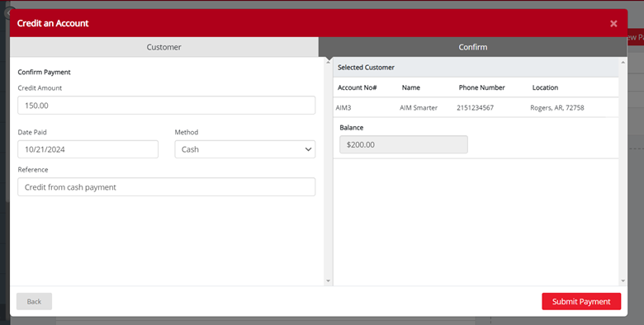Switch to the Customer tab

(163, 47)
